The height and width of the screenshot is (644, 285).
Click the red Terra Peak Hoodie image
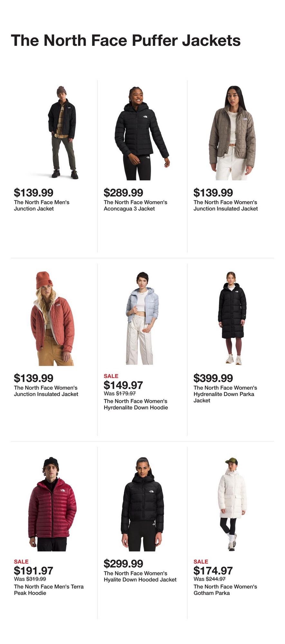[x=52, y=504]
